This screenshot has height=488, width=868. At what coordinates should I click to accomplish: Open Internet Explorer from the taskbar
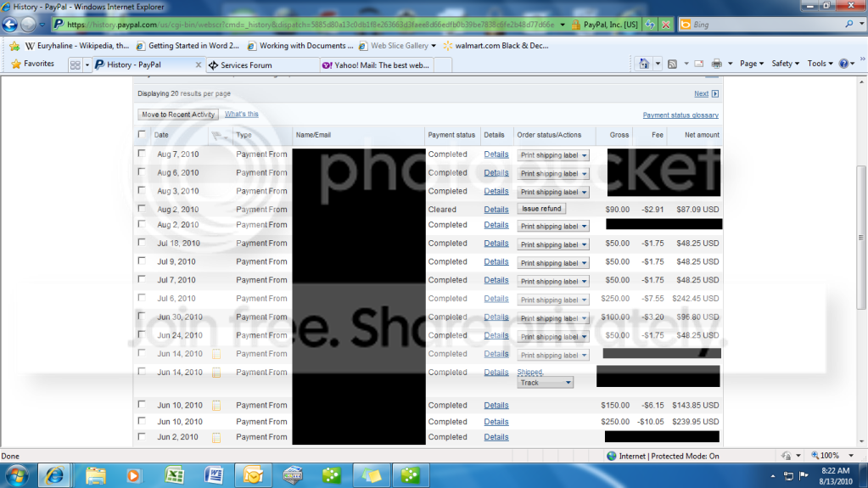click(54, 475)
